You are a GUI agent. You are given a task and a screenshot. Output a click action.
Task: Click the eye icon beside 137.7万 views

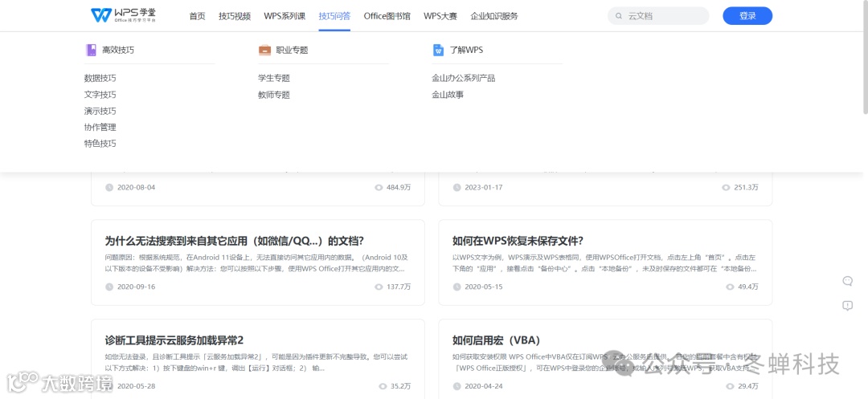[x=379, y=287]
